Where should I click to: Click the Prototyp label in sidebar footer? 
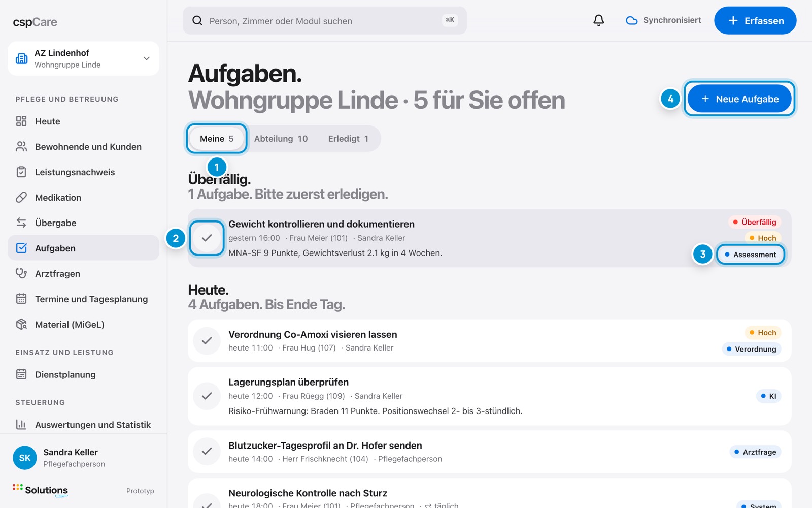click(140, 491)
